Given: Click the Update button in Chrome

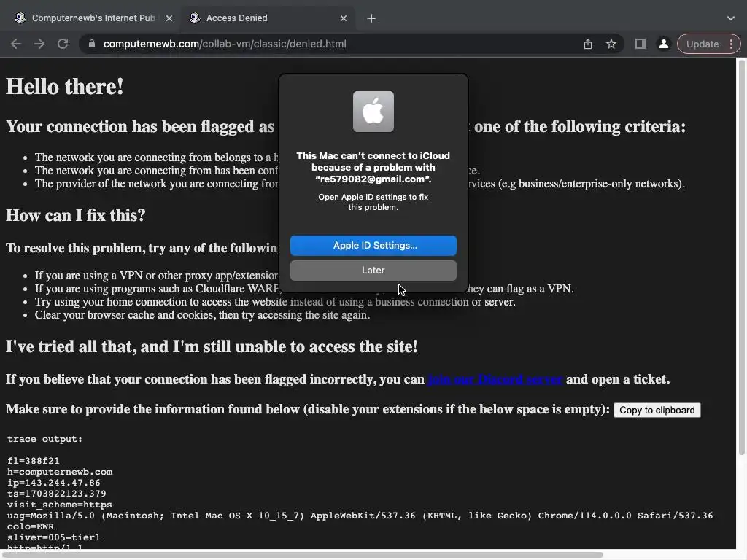Looking at the screenshot, I should [x=703, y=44].
